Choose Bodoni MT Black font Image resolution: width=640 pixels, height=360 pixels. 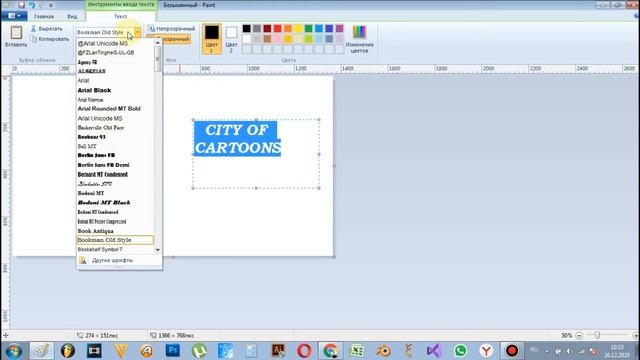pyautogui.click(x=115, y=202)
